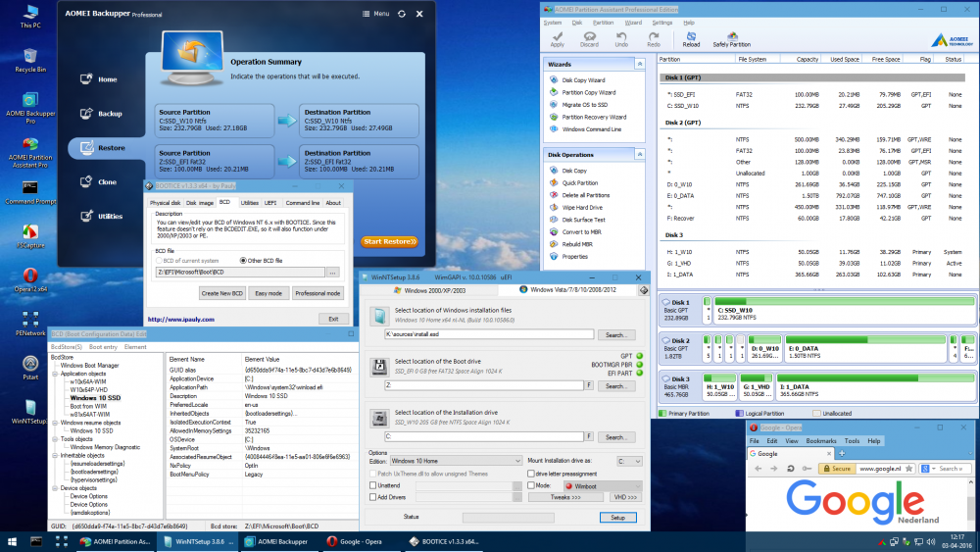Open the Backup section in AOMEI Backupper
The image size is (980, 552).
click(x=101, y=114)
